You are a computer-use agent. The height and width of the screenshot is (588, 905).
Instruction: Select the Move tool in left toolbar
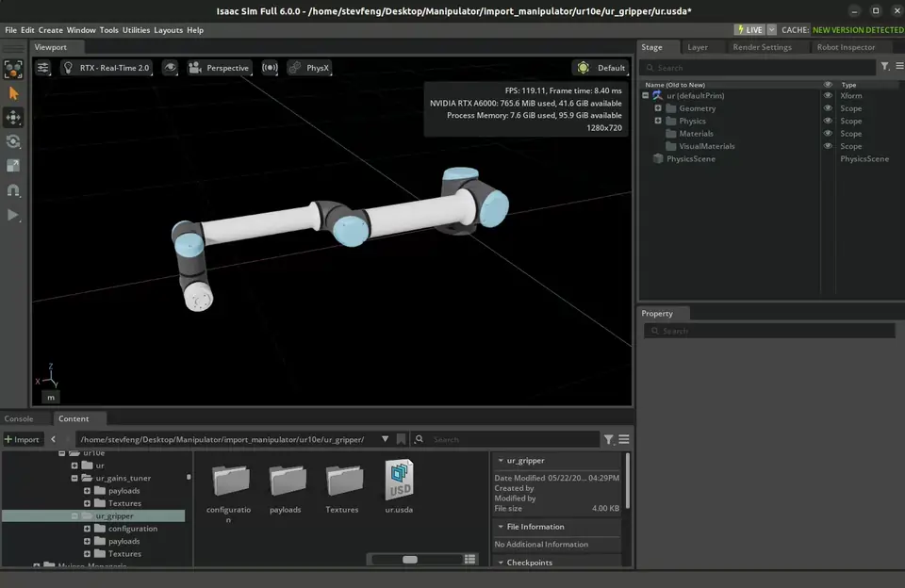click(x=13, y=118)
